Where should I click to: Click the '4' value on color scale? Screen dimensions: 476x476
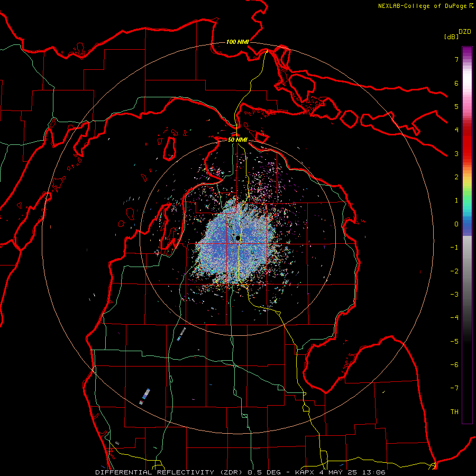click(x=456, y=130)
